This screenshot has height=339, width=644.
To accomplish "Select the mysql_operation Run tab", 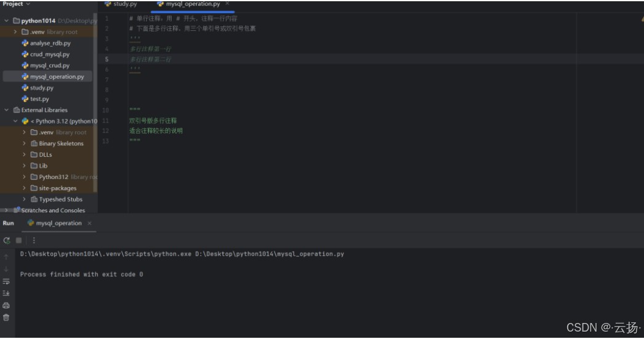I will point(58,223).
